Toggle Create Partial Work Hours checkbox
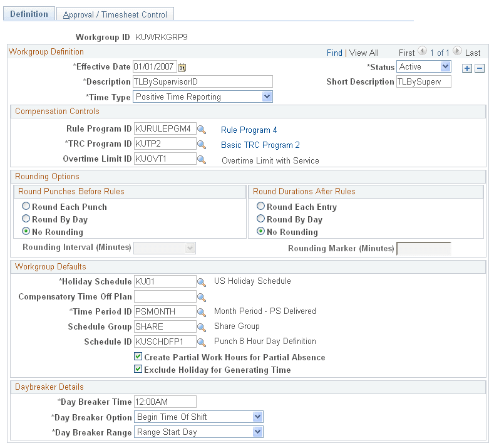 pyautogui.click(x=138, y=357)
